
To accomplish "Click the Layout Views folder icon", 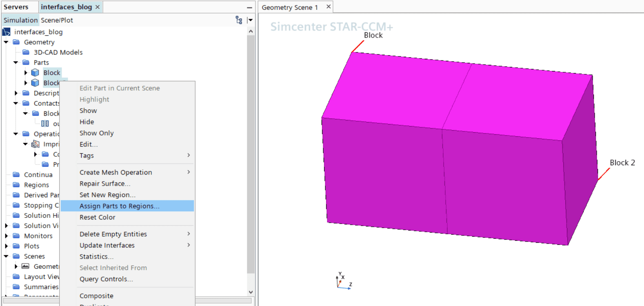I will (16, 277).
